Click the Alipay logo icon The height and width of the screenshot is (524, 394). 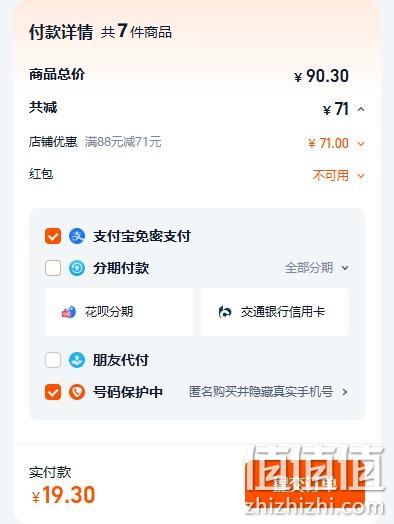[77, 236]
